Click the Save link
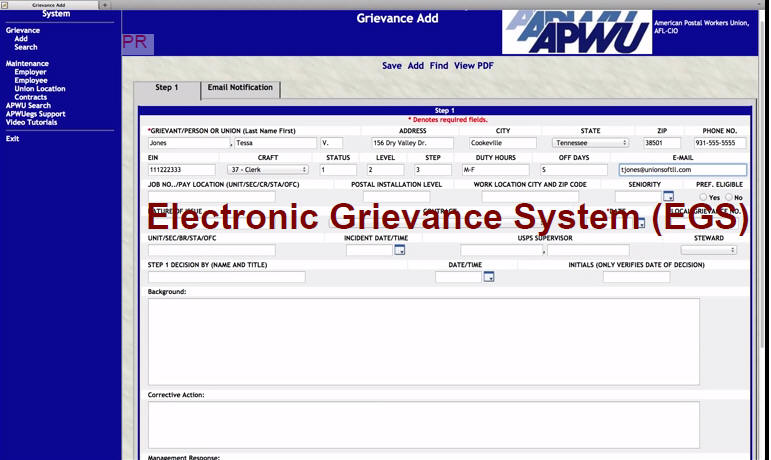 click(391, 66)
